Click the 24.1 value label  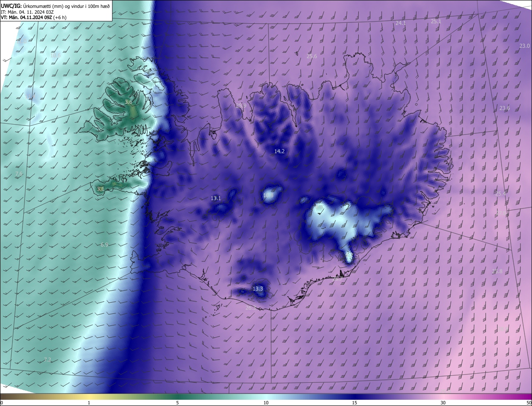pyautogui.click(x=400, y=23)
